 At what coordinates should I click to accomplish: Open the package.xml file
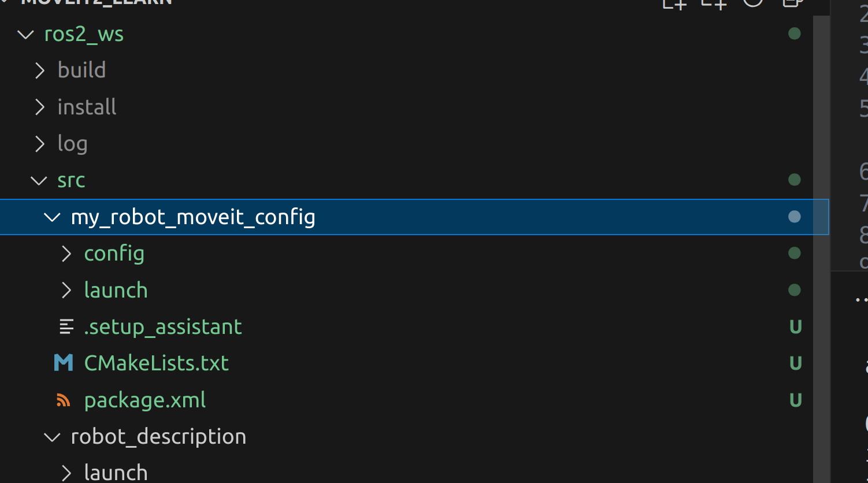[x=144, y=400]
